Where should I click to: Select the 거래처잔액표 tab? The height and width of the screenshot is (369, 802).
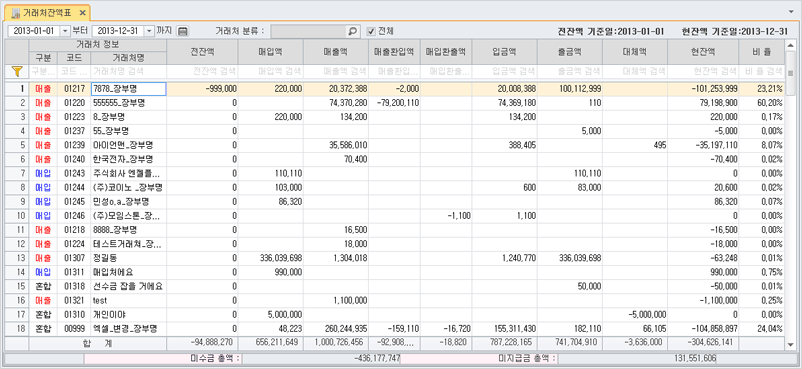(x=48, y=12)
